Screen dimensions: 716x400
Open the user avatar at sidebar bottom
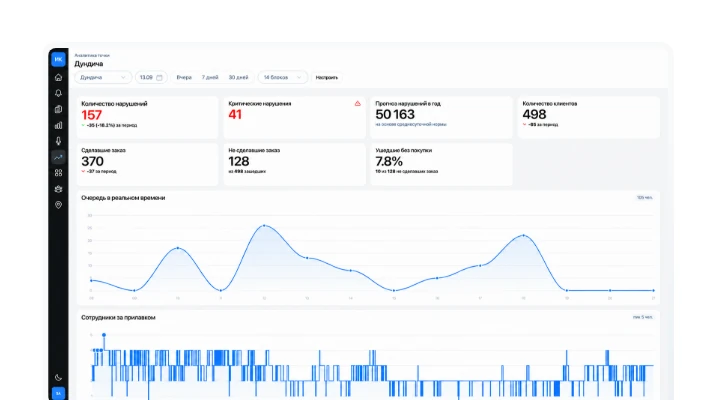(x=58, y=393)
